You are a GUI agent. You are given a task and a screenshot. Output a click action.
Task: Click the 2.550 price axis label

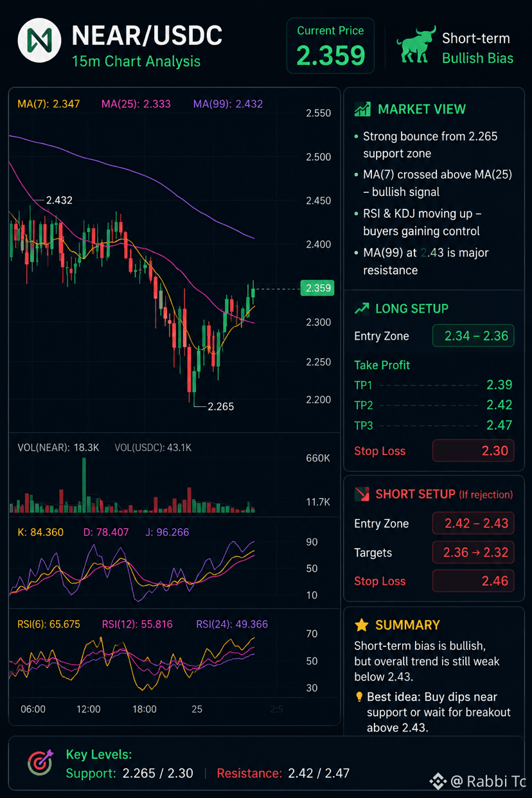318,113
